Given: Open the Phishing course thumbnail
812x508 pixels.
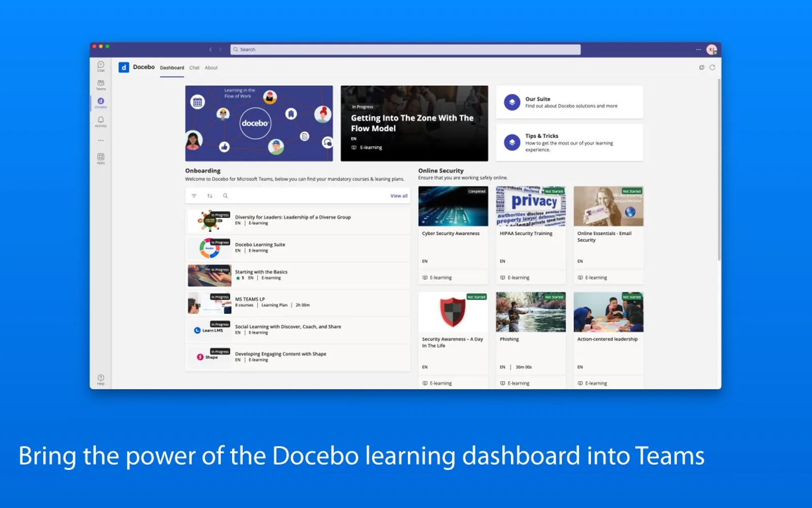Looking at the screenshot, I should [x=531, y=312].
